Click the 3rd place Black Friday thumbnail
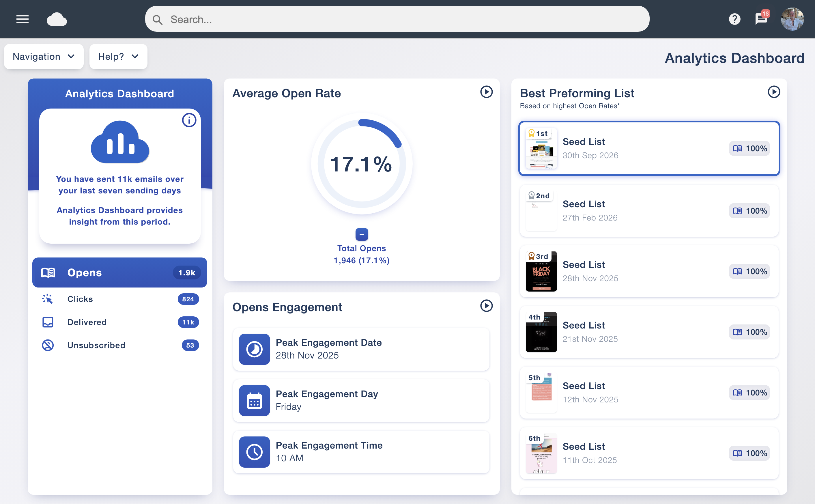The width and height of the screenshot is (815, 504). [541, 271]
